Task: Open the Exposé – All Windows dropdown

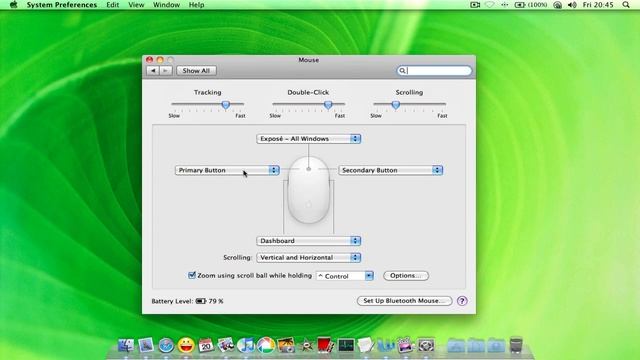Action: pyautogui.click(x=309, y=139)
